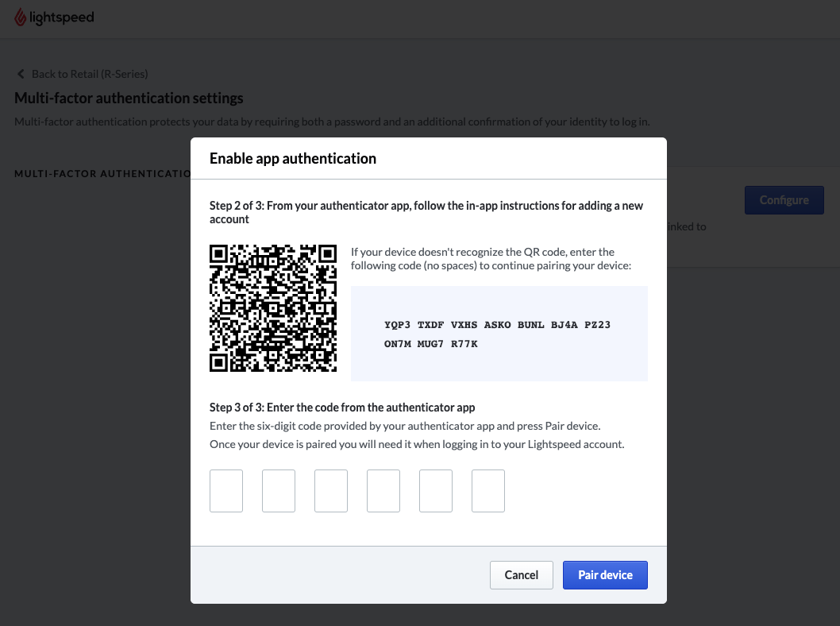Click the last six-digit code box

(487, 490)
